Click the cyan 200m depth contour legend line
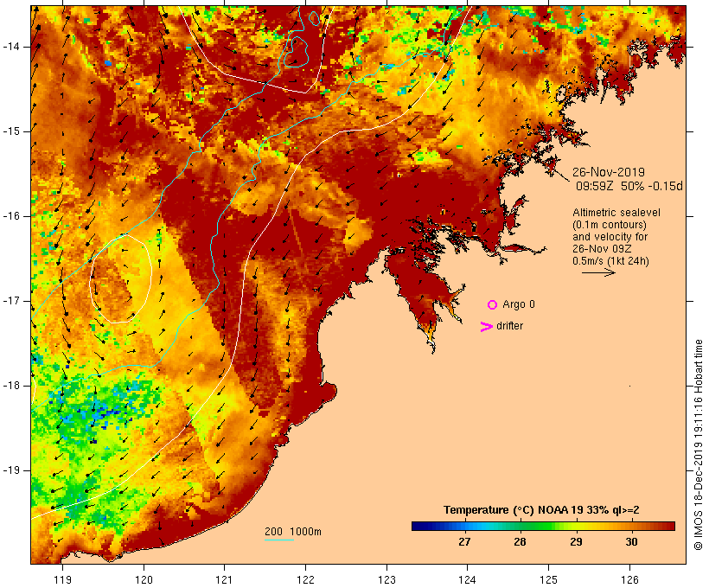The height and width of the screenshot is (588, 709). [x=279, y=540]
